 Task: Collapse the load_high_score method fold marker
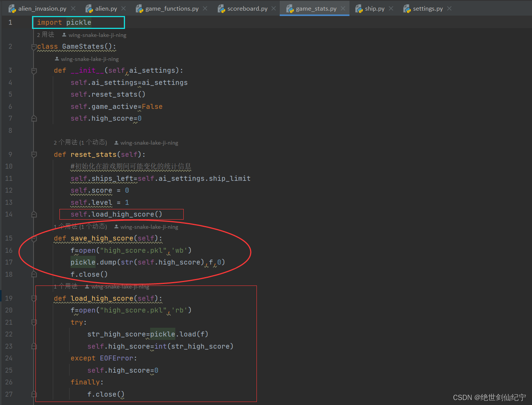click(34, 299)
